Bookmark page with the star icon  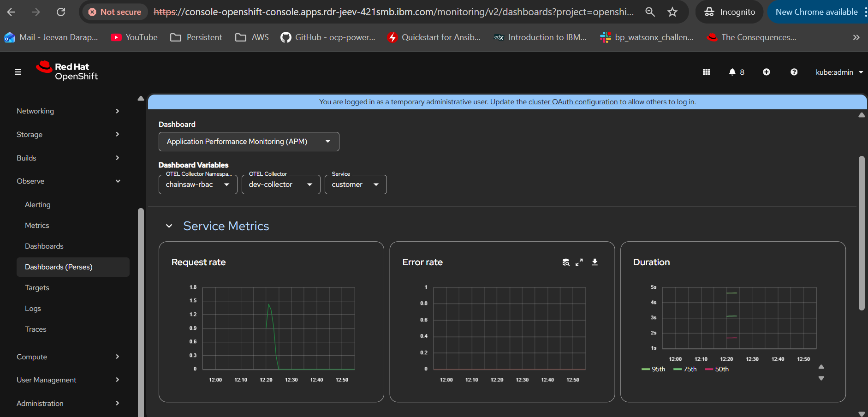pyautogui.click(x=672, y=12)
